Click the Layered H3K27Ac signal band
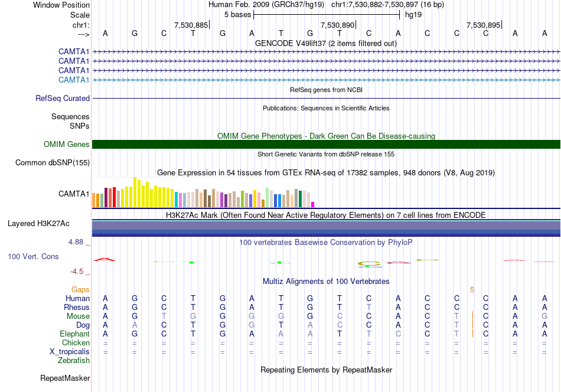 326,228
